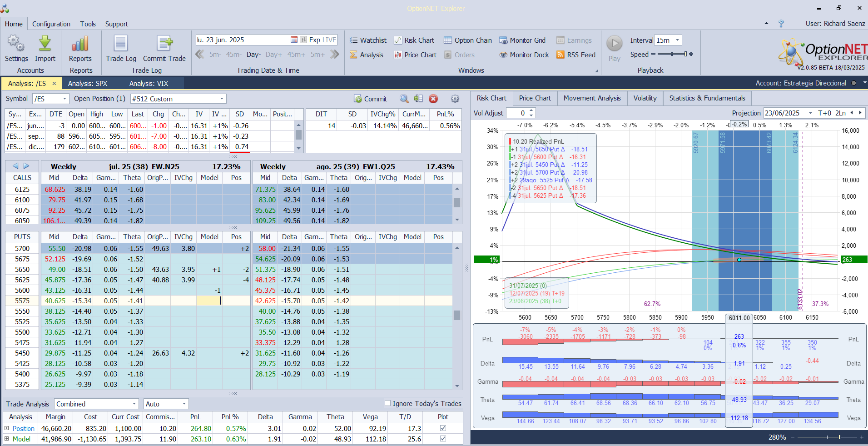The height and width of the screenshot is (446, 868).
Task: Expand the Interval 15m dropdown
Action: click(x=677, y=40)
